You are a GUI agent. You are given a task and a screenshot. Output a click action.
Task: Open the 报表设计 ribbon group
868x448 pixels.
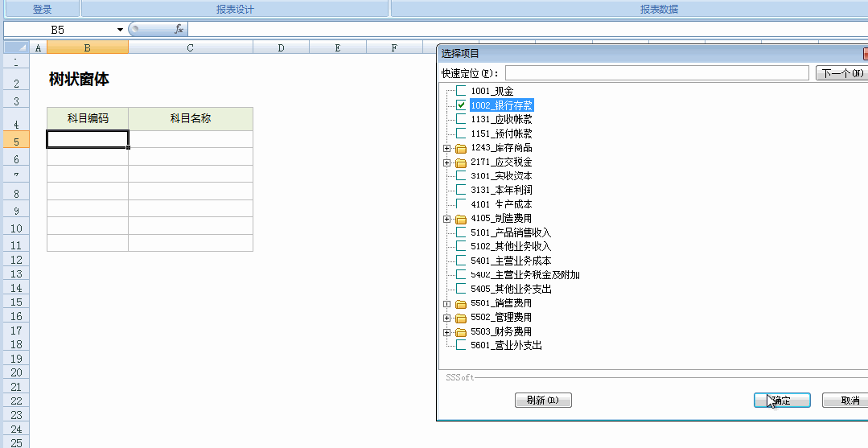point(235,9)
